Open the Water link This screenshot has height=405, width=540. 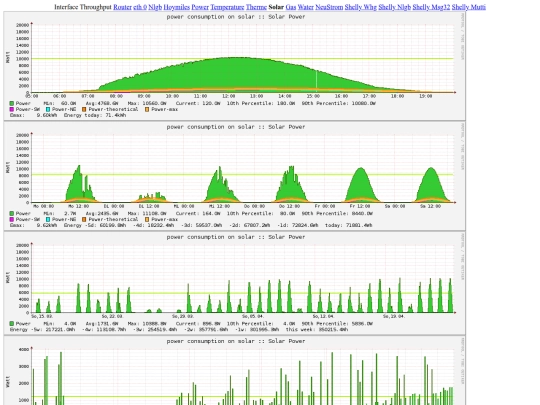306,7
